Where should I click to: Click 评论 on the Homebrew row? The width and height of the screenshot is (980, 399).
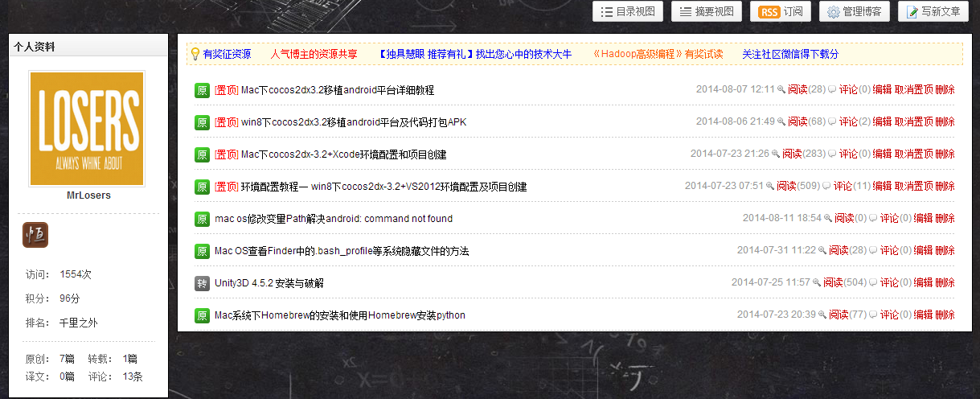tap(890, 315)
